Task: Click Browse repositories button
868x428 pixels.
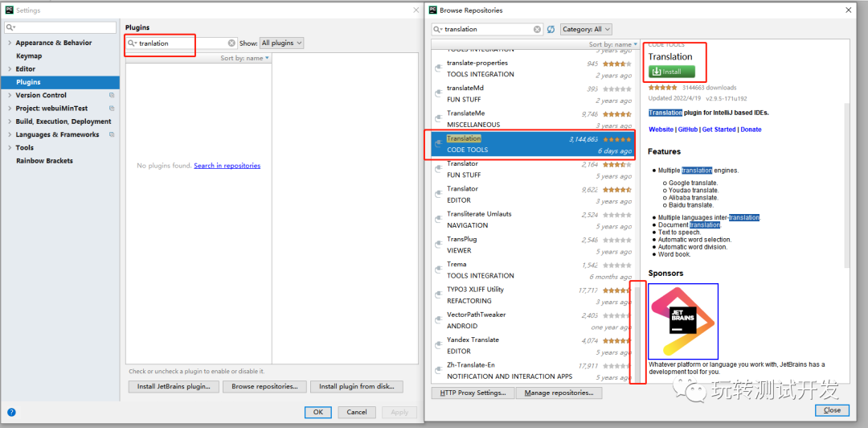Action: (264, 386)
